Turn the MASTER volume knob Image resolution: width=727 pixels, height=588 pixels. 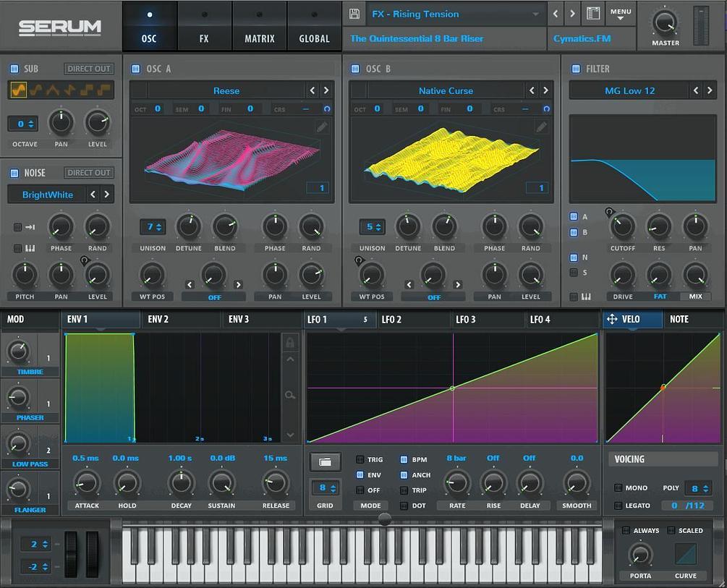pyautogui.click(x=666, y=22)
